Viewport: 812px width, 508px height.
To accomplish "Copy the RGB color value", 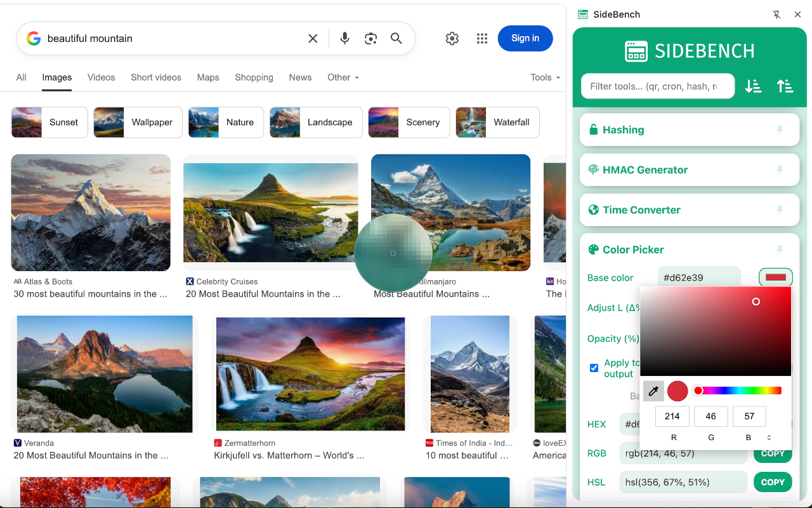I will tap(773, 453).
